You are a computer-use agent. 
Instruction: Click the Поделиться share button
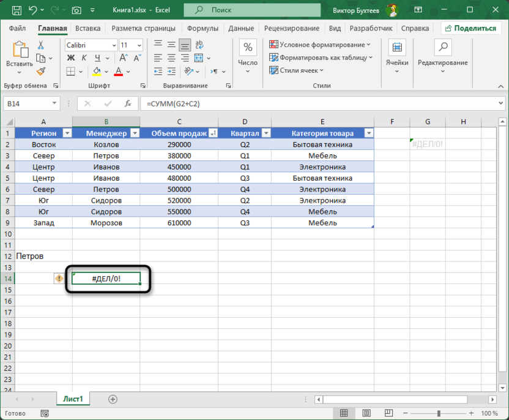(x=470, y=28)
